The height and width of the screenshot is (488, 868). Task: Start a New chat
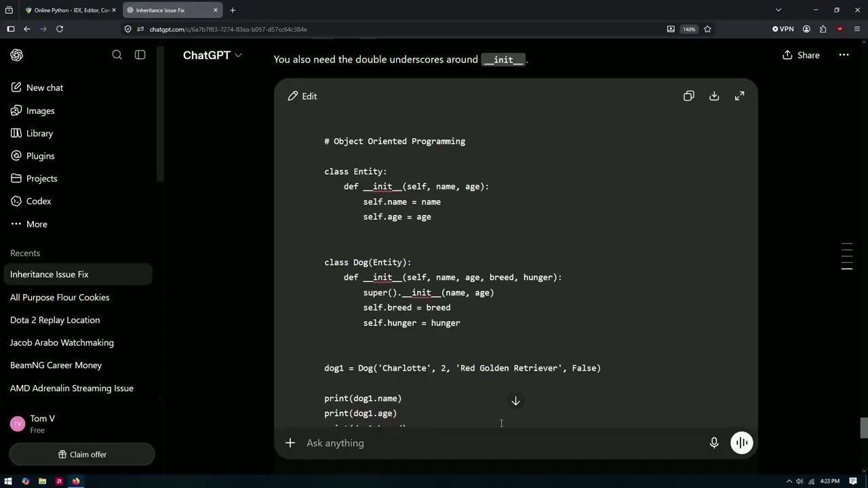pos(78,87)
